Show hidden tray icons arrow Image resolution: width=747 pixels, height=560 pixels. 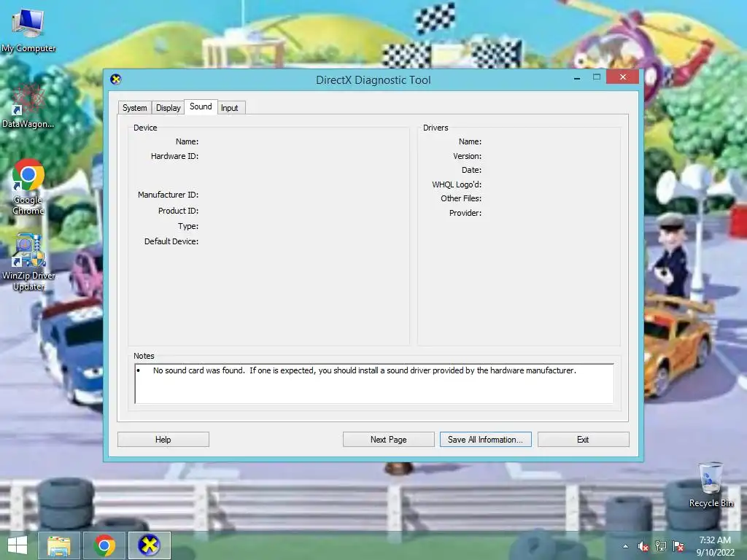click(625, 546)
